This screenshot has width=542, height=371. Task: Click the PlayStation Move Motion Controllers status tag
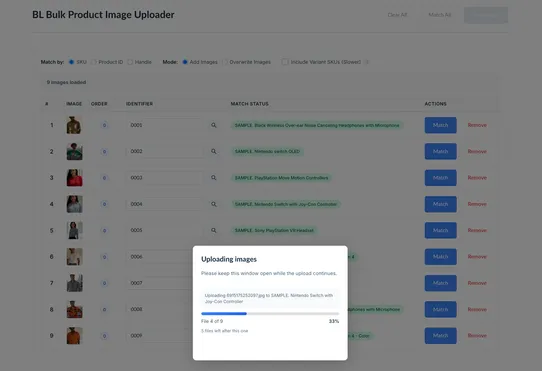(281, 178)
